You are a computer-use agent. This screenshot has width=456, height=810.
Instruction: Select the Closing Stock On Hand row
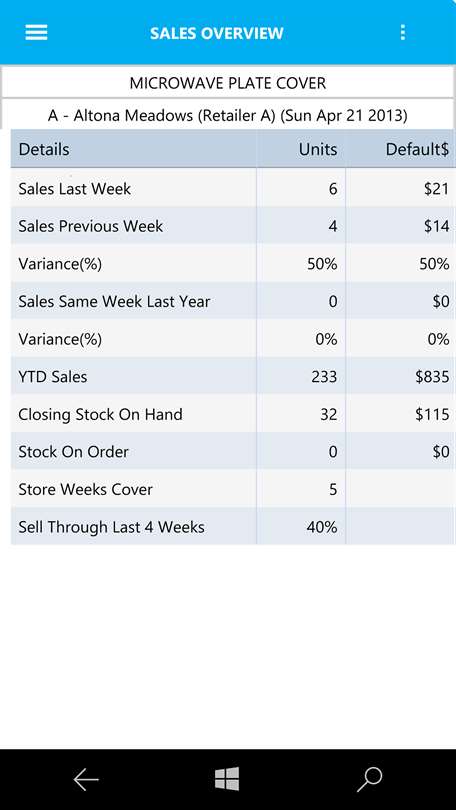233,414
